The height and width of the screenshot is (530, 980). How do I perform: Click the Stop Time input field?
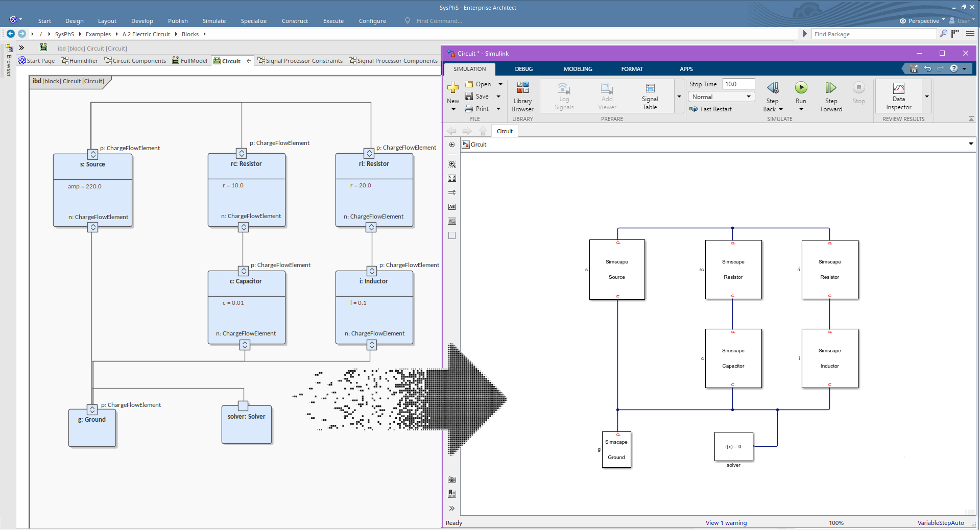[x=738, y=84]
